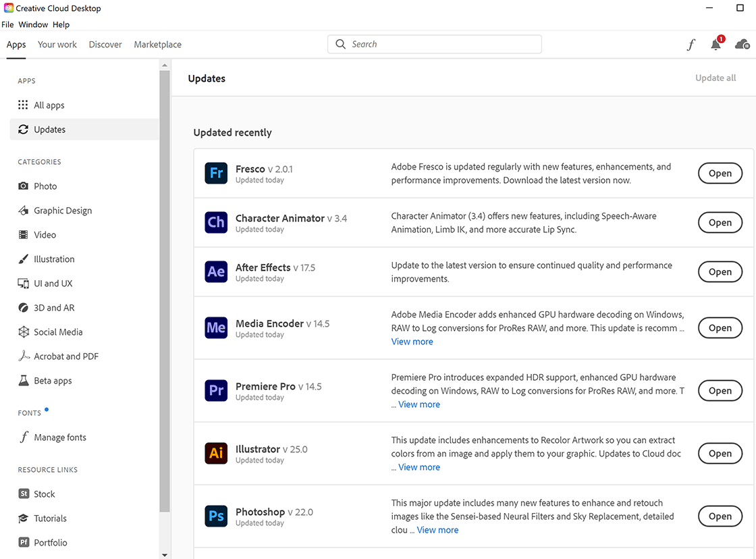This screenshot has width=756, height=559.
Task: Click the After Effects app icon
Action: (216, 271)
